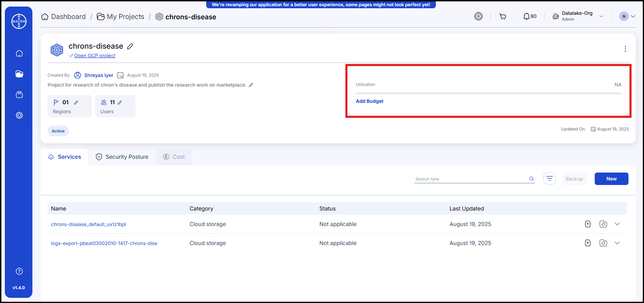The image size is (644, 303).
Task: Open the settings gear in sidebar
Action: point(19,115)
